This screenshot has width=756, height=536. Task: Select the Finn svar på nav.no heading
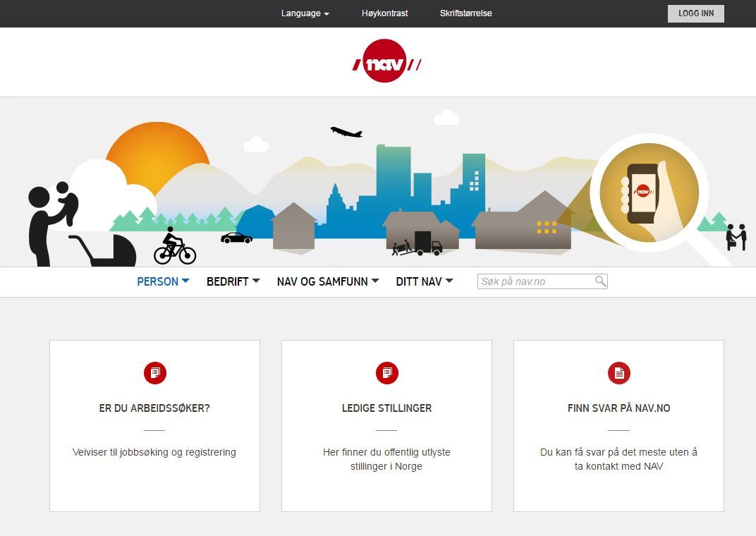click(618, 408)
